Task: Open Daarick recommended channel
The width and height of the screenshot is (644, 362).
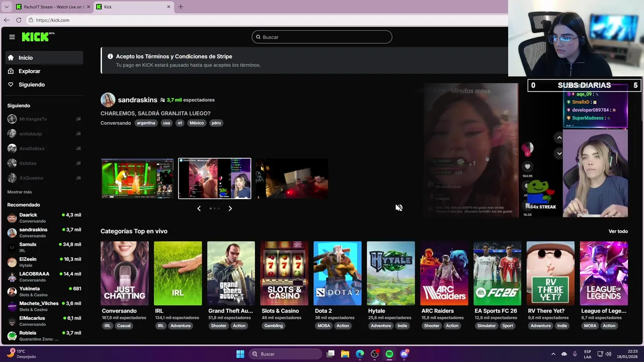Action: click(x=44, y=218)
